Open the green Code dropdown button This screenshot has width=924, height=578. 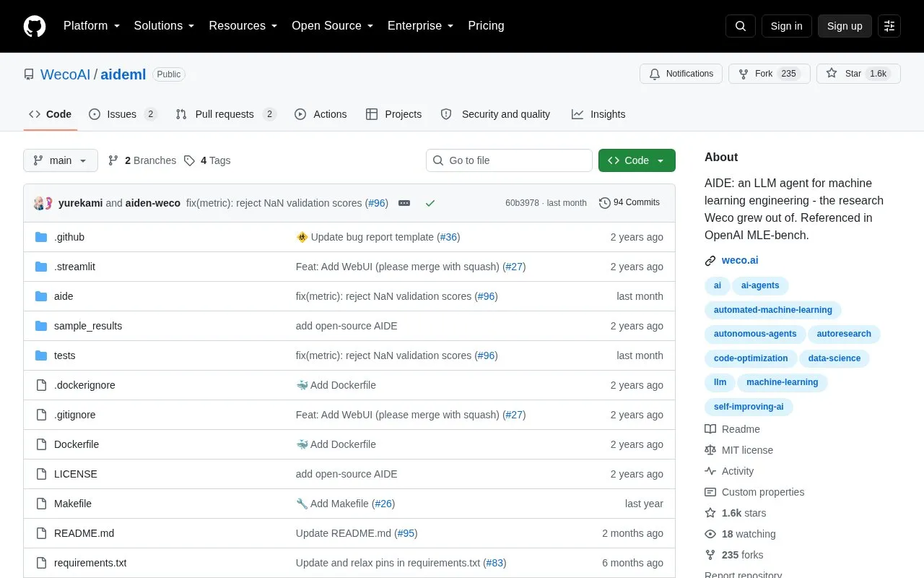[637, 160]
